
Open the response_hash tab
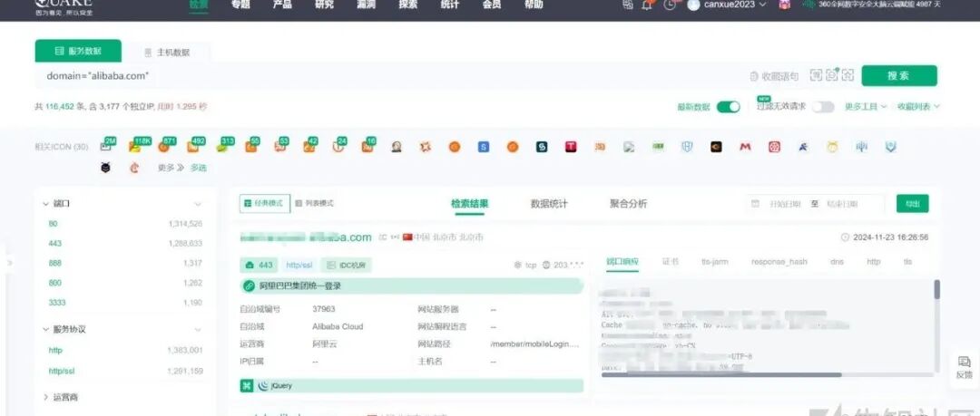point(779,262)
